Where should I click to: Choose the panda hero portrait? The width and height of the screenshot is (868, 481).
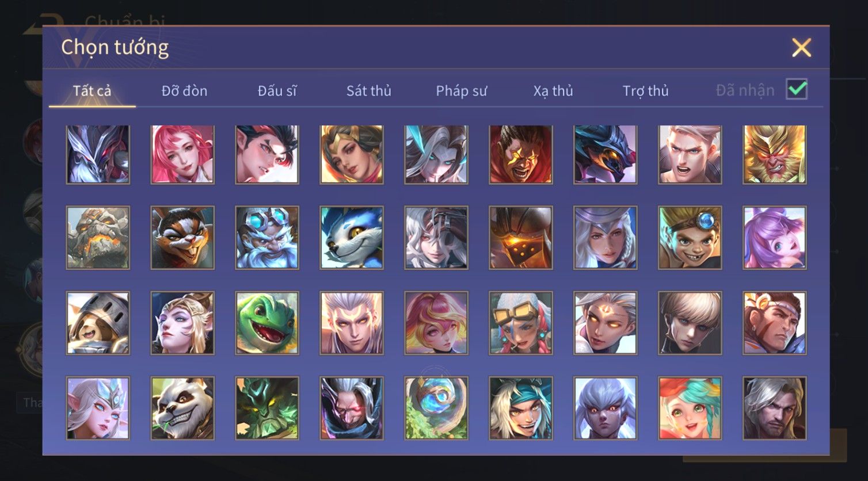point(182,408)
